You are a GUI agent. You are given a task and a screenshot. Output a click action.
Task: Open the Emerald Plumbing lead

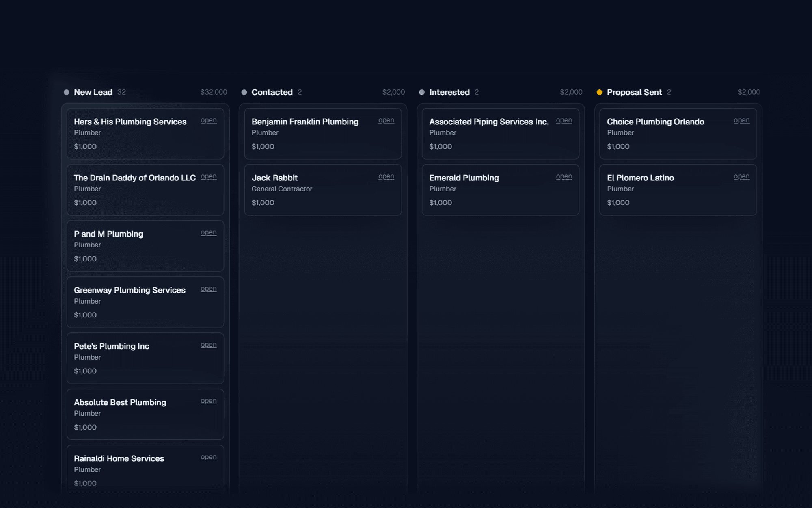tap(564, 176)
